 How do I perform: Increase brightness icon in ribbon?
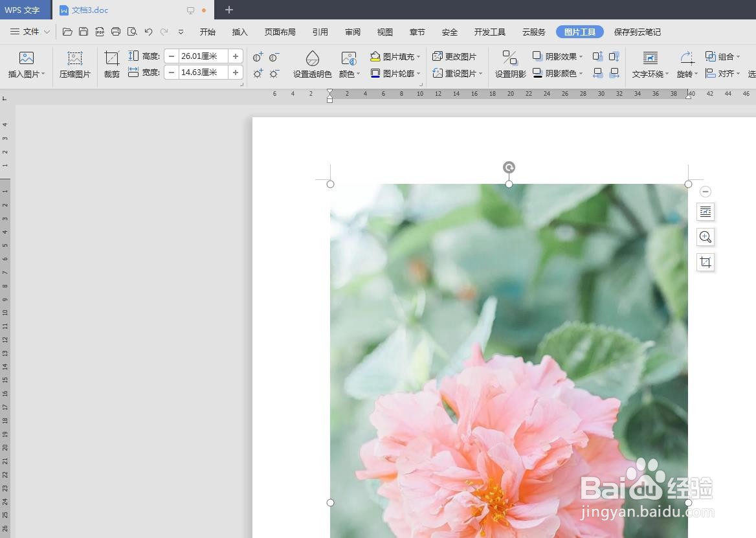coord(258,73)
